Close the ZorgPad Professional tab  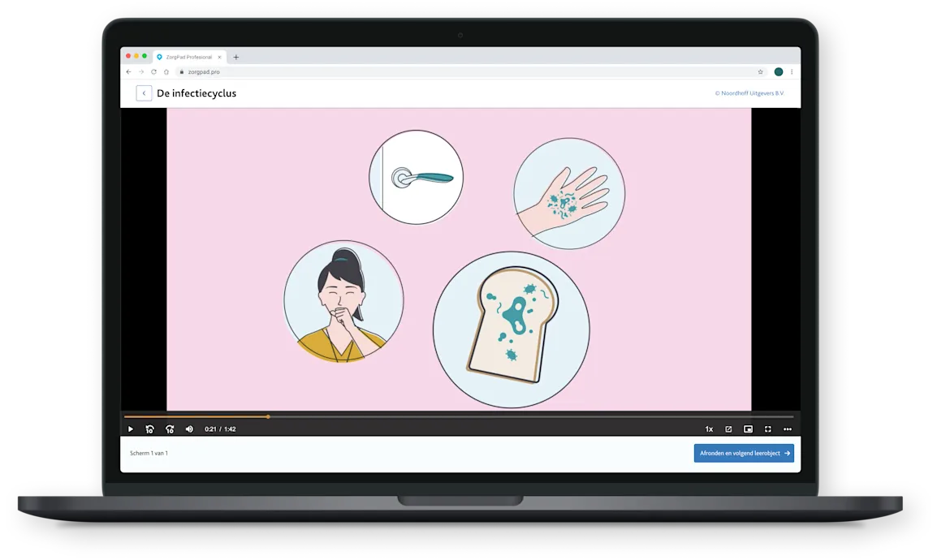(x=219, y=58)
